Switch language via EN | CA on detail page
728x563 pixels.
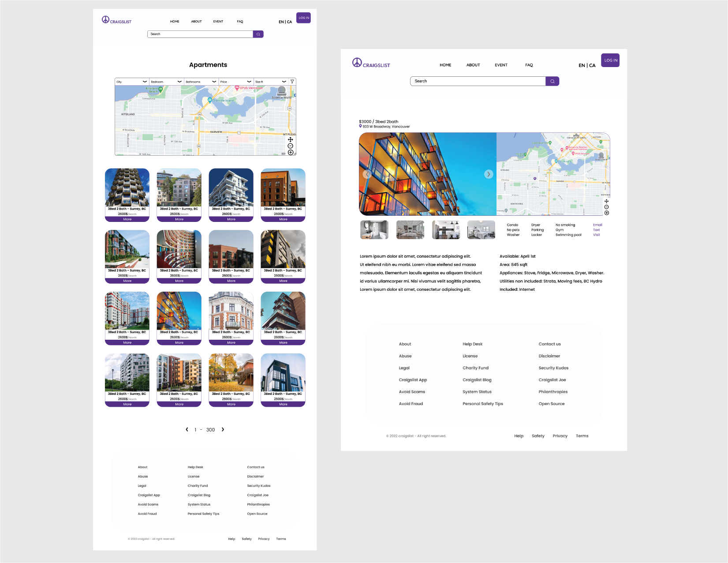click(x=587, y=65)
